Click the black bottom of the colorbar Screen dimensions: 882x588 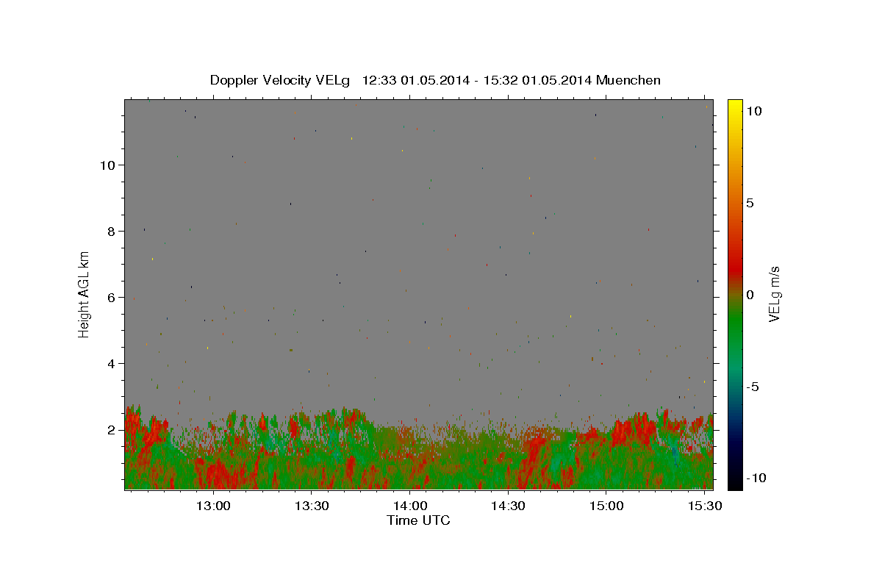[x=734, y=481]
